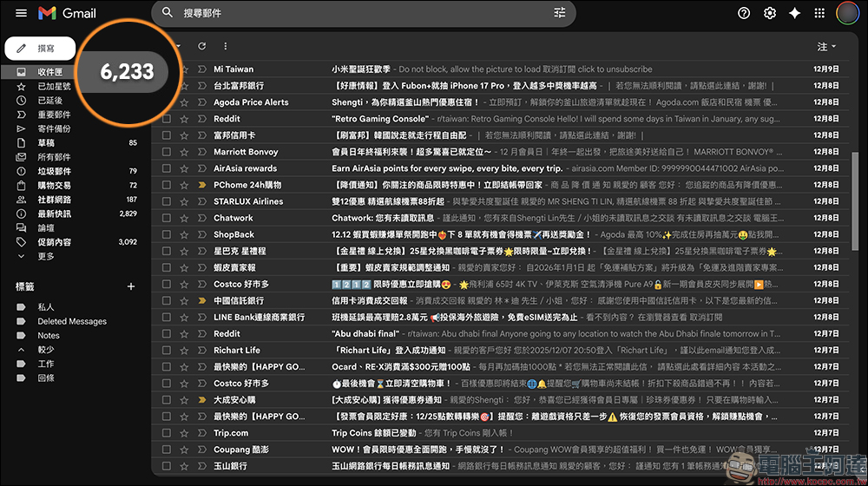
Task: Select the Reddit Retro Gaming Console email checkbox
Action: point(166,119)
